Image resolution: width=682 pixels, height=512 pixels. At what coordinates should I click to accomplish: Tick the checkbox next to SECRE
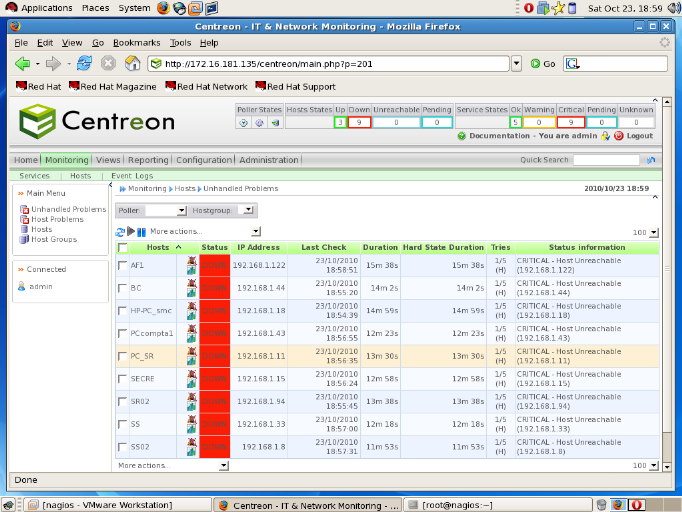(x=122, y=379)
